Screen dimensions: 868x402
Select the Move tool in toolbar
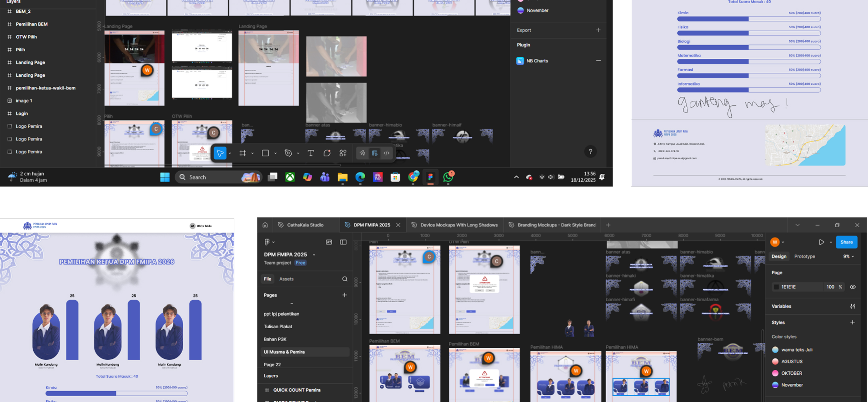(220, 153)
